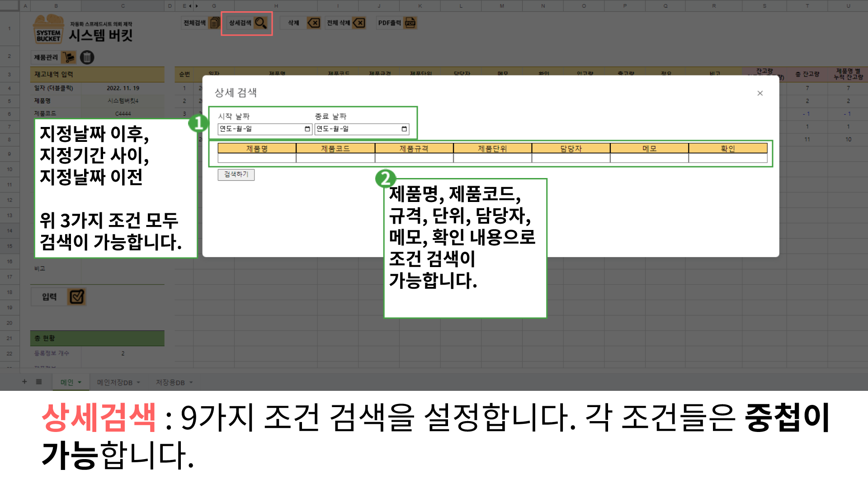The width and height of the screenshot is (868, 488).
Task: Expand hidden columns arrows near column E
Action: pyautogui.click(x=193, y=6)
